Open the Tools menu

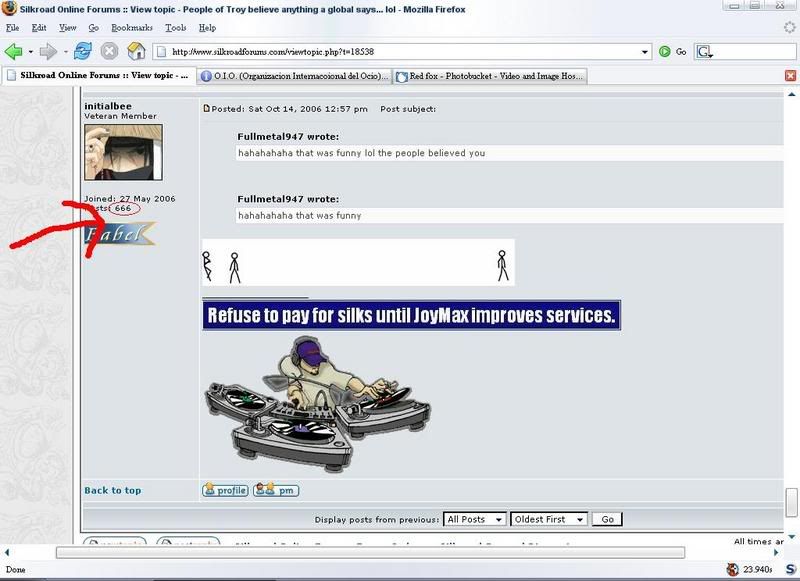point(176,28)
